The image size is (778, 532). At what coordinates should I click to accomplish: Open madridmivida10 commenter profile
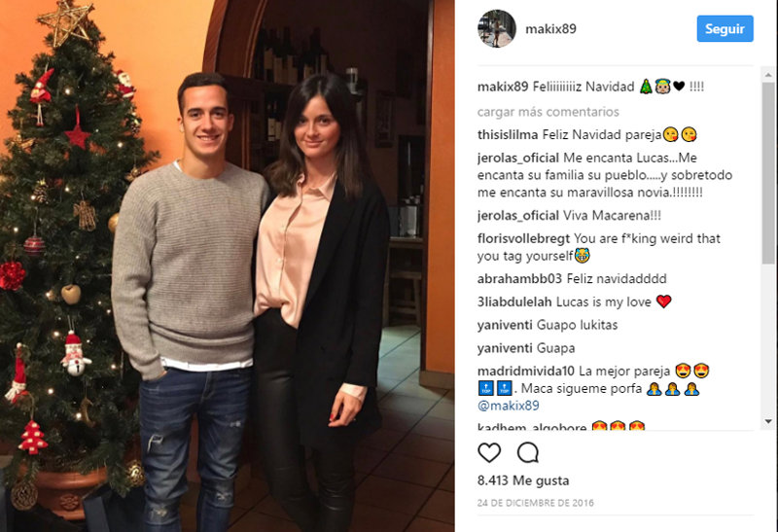526,372
